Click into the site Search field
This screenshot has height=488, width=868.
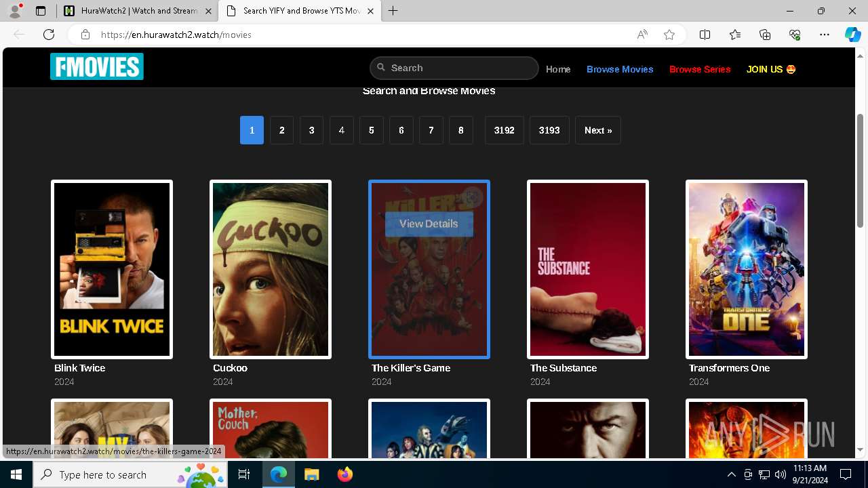(454, 68)
